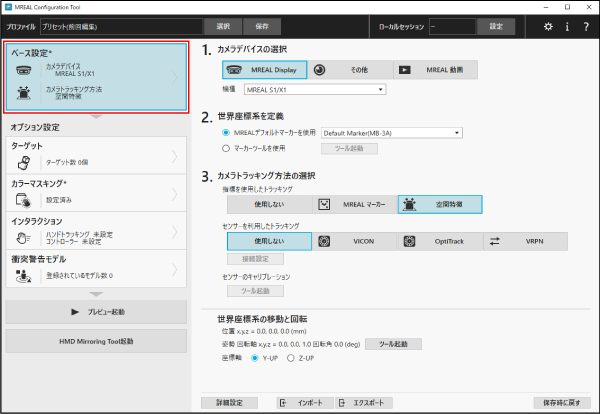Click the OptiTrack sensor icon

click(409, 241)
